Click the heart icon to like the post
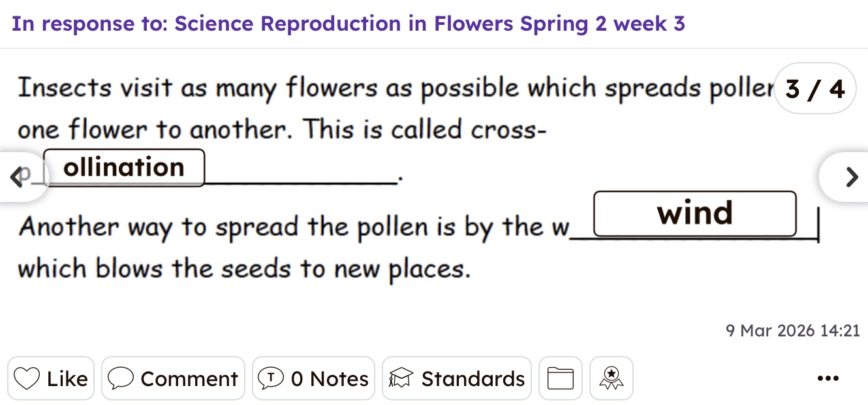The width and height of the screenshot is (868, 405). pyautogui.click(x=27, y=379)
